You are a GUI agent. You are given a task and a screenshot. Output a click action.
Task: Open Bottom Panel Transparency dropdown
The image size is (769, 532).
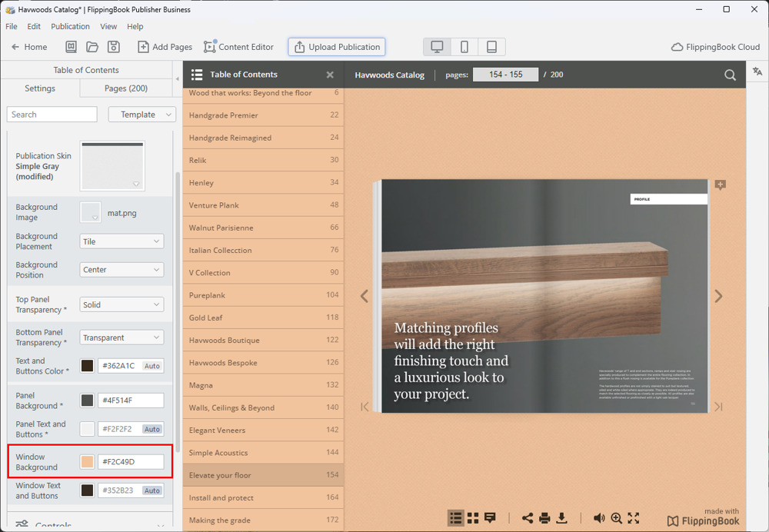122,337
